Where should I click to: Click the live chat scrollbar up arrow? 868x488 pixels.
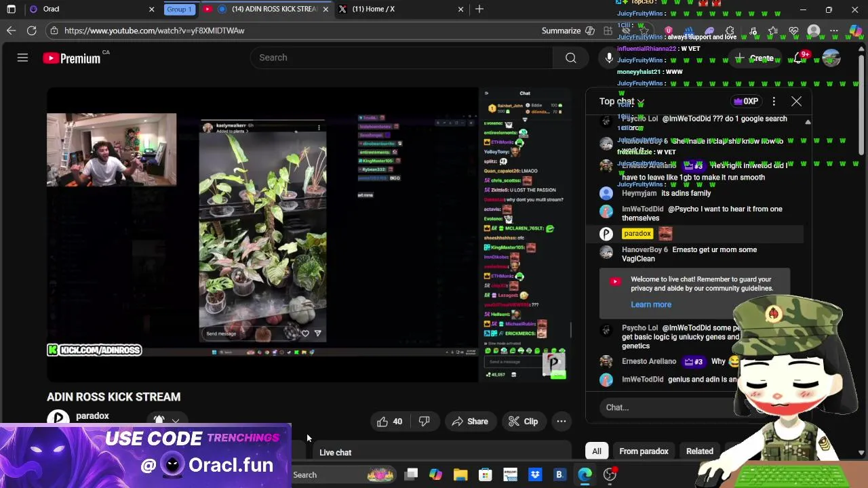(x=808, y=122)
